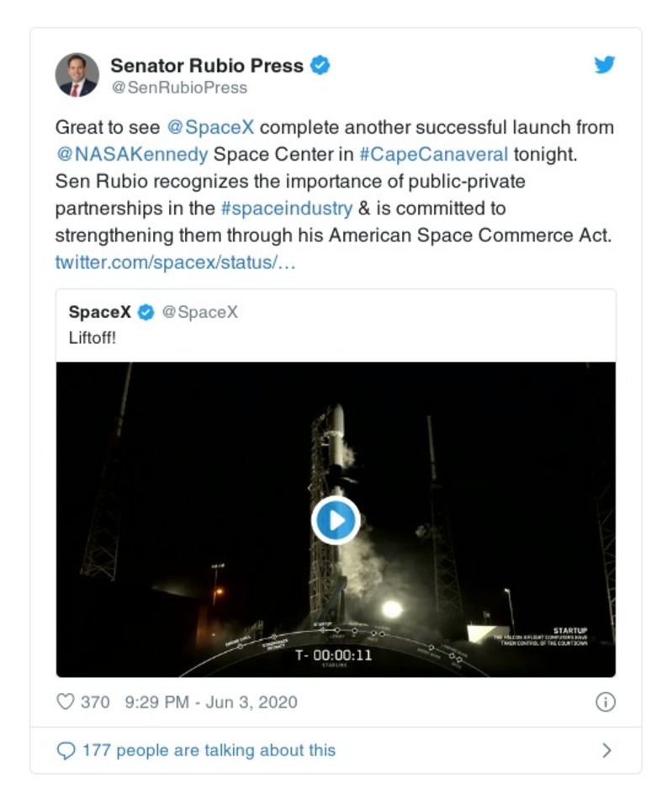The image size is (672, 805).
Task: Click the #spaceindustry hashtag
Action: click(x=285, y=208)
